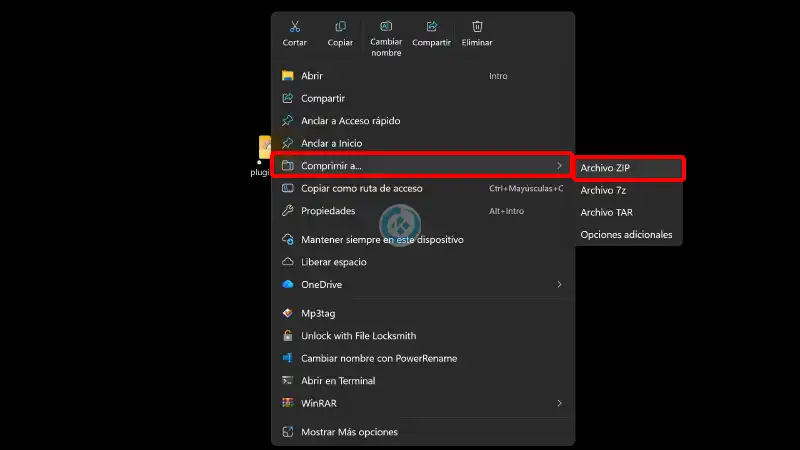Open Mp3tag from the context menu
The image size is (800, 450).
pos(318,313)
